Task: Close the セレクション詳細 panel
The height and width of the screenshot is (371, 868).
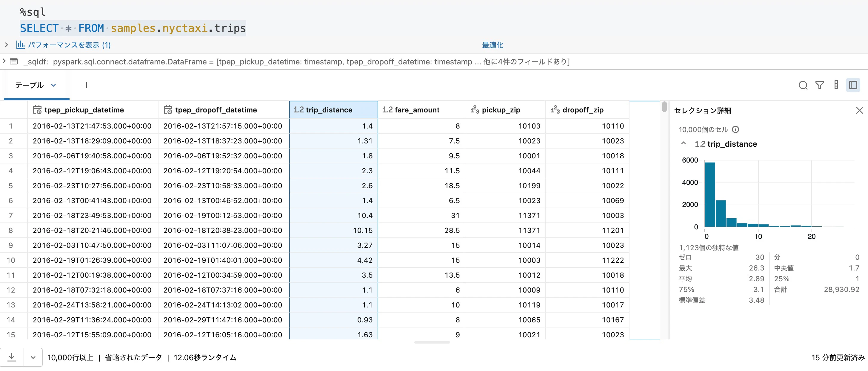Action: 859,110
